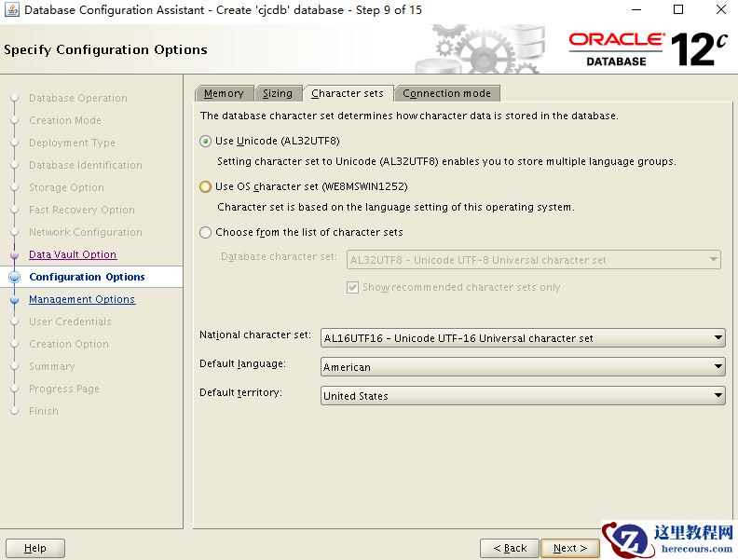Click the Java window icon in title bar
The width and height of the screenshot is (738, 560).
click(x=12, y=9)
